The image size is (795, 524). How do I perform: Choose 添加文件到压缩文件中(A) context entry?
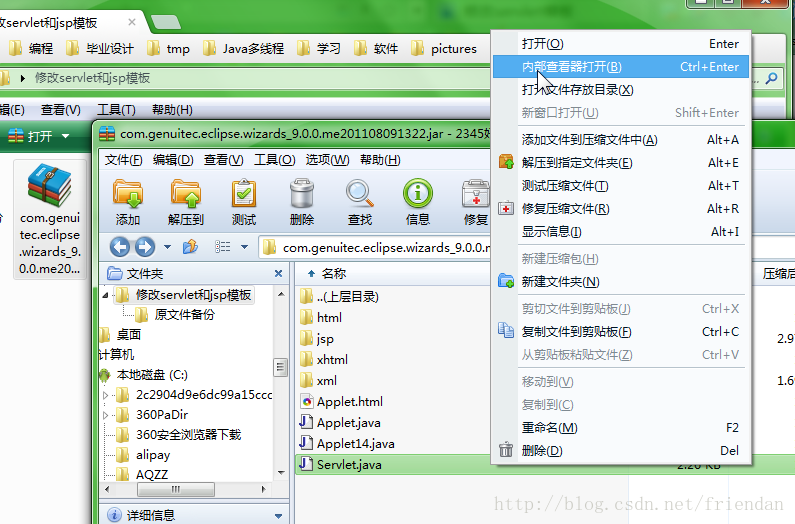click(621, 139)
